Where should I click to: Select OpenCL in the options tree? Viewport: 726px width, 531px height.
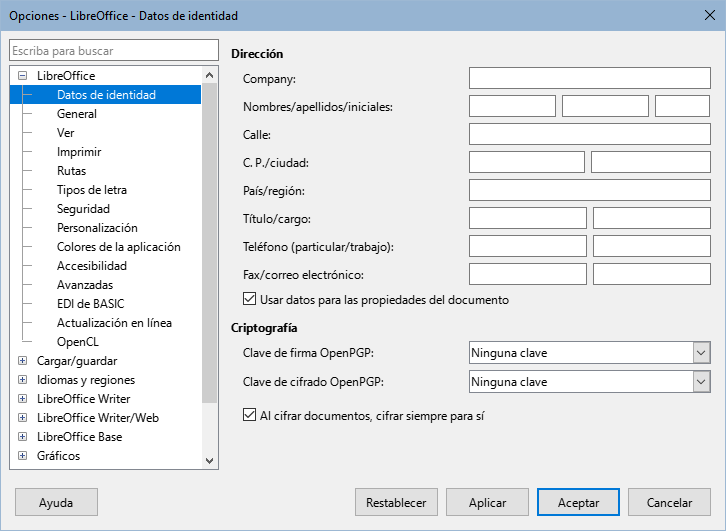coord(78,341)
